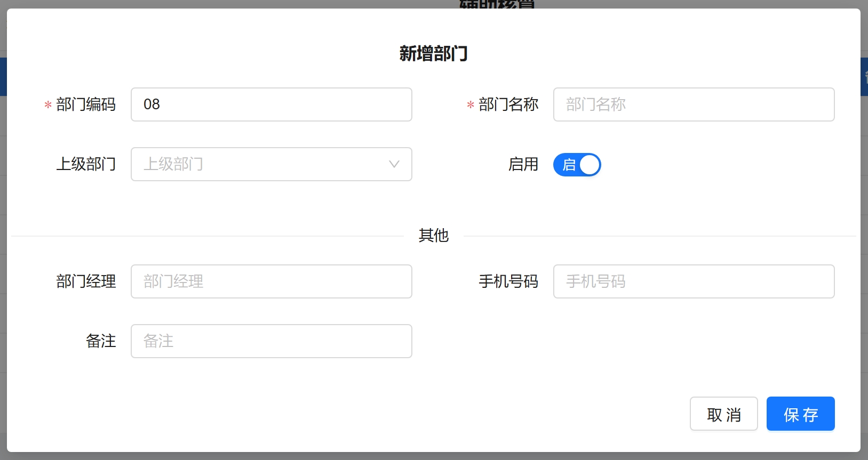Click the 部门名称 field label
The image size is (868, 460).
click(x=508, y=104)
